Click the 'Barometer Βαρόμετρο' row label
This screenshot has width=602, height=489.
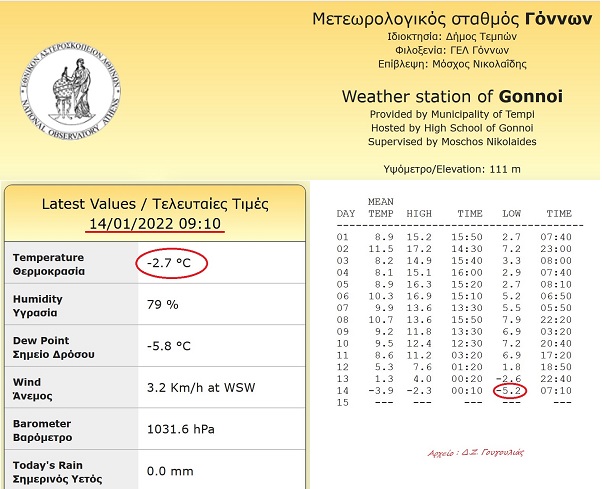[42, 430]
